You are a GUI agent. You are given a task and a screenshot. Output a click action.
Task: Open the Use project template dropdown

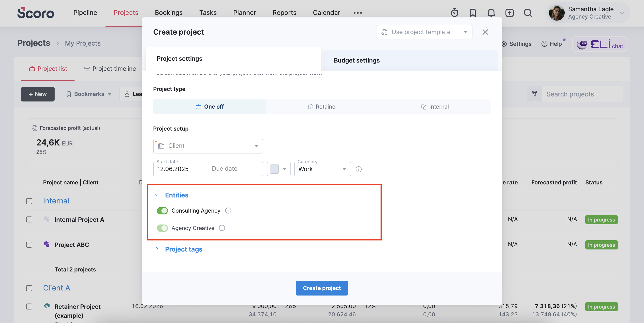[x=424, y=32]
